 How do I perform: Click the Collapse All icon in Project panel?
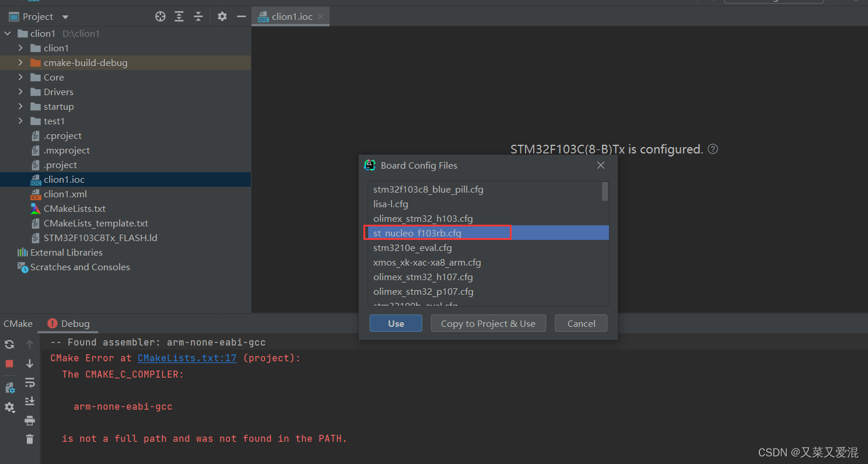[x=198, y=16]
